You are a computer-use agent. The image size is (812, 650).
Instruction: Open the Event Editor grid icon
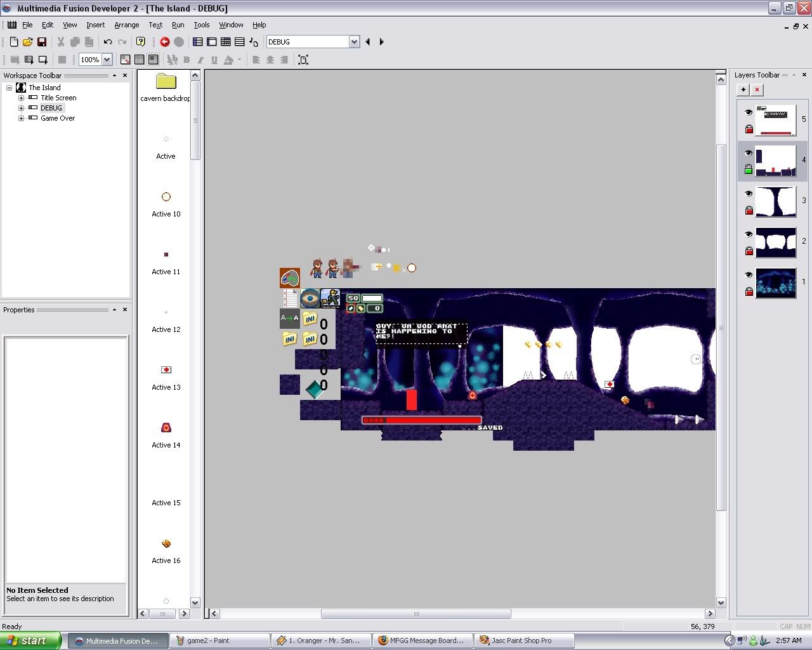coord(226,42)
